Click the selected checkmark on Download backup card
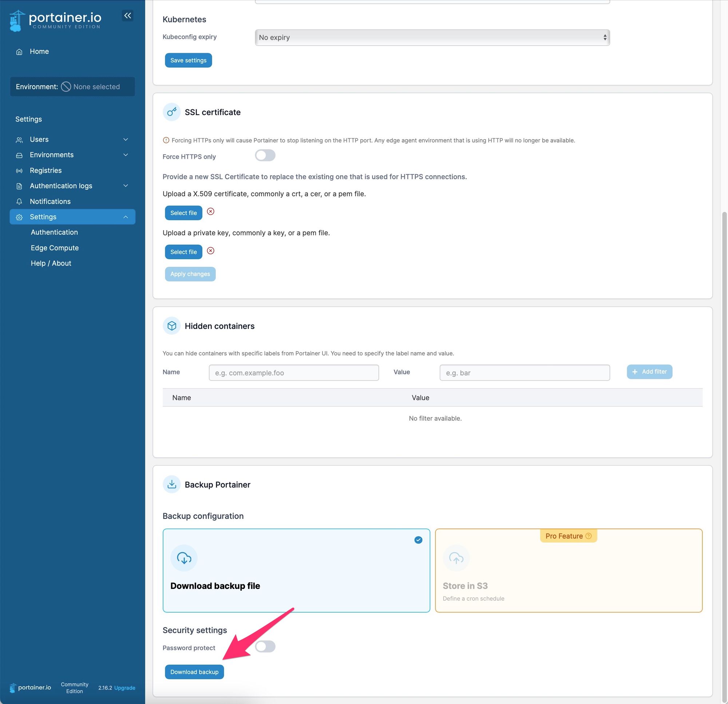 [x=418, y=540]
